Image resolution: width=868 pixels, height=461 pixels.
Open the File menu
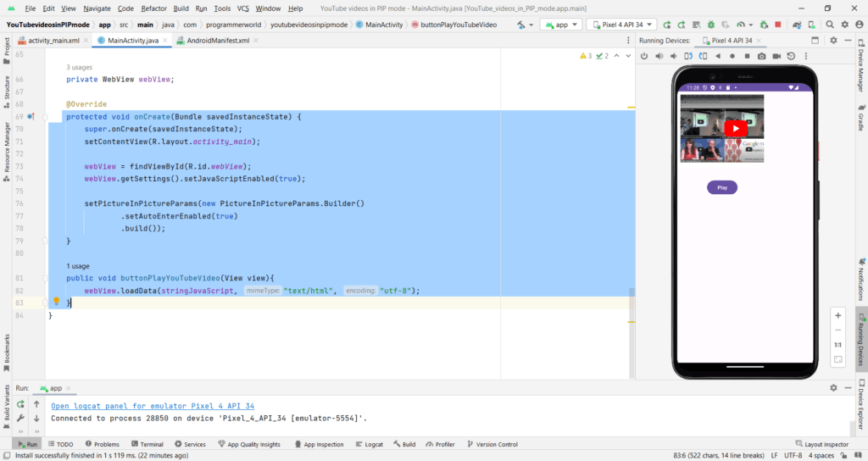tap(31, 8)
